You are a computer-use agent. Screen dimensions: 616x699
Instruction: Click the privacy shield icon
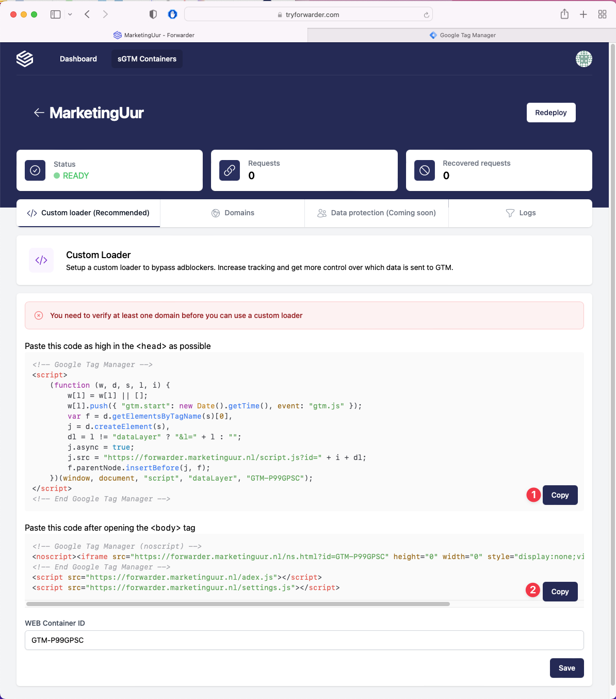coord(153,14)
